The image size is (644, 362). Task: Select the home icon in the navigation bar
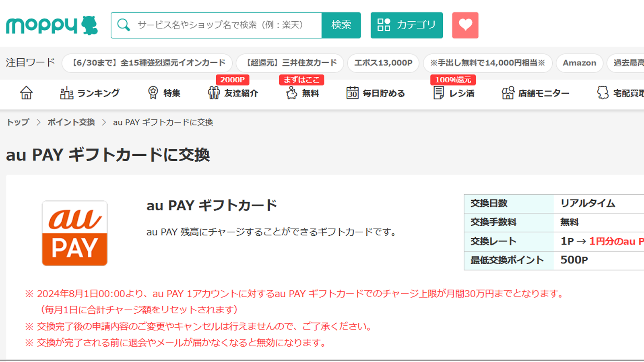[x=26, y=93]
